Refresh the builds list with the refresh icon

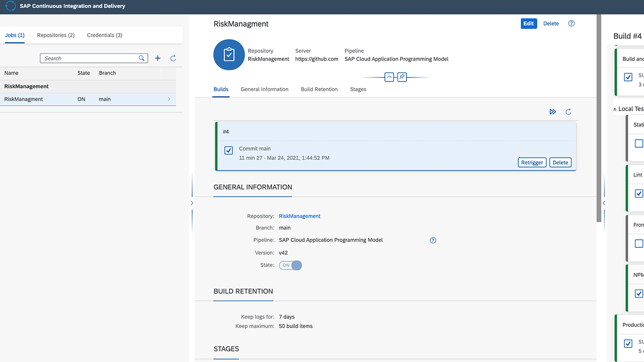[x=569, y=112]
